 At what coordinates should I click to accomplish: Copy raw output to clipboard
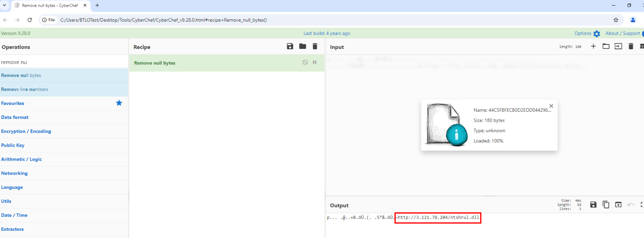(606, 205)
